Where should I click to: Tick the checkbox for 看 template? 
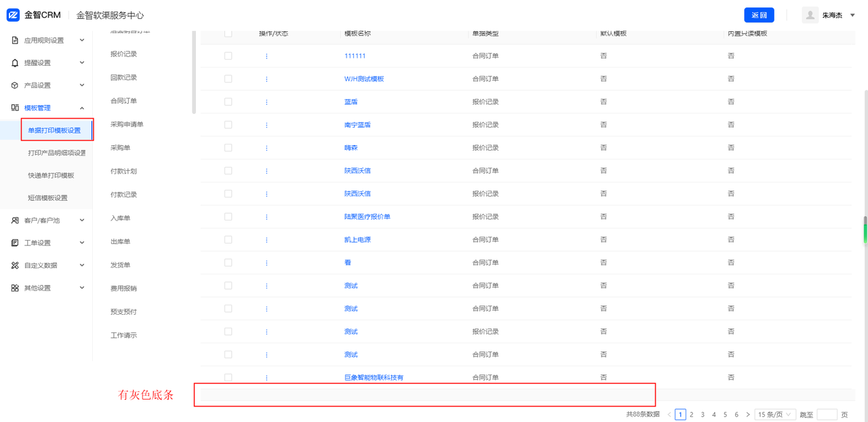coord(228,263)
